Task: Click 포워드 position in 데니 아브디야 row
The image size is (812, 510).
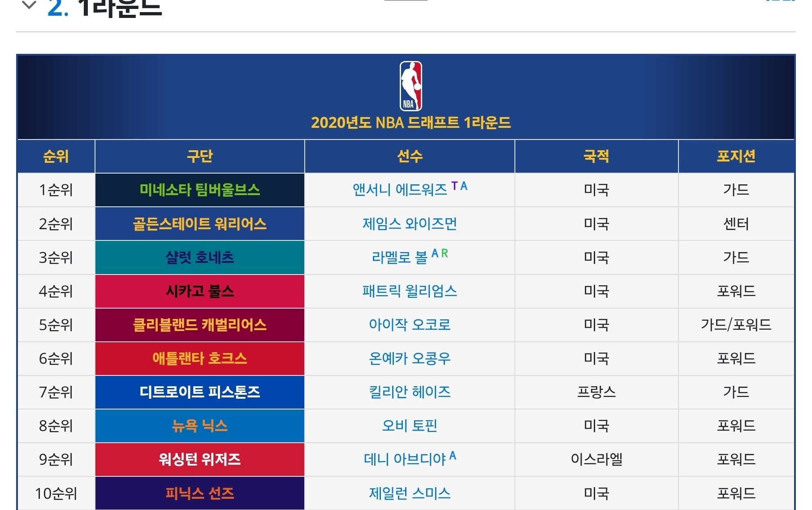Action: [736, 459]
